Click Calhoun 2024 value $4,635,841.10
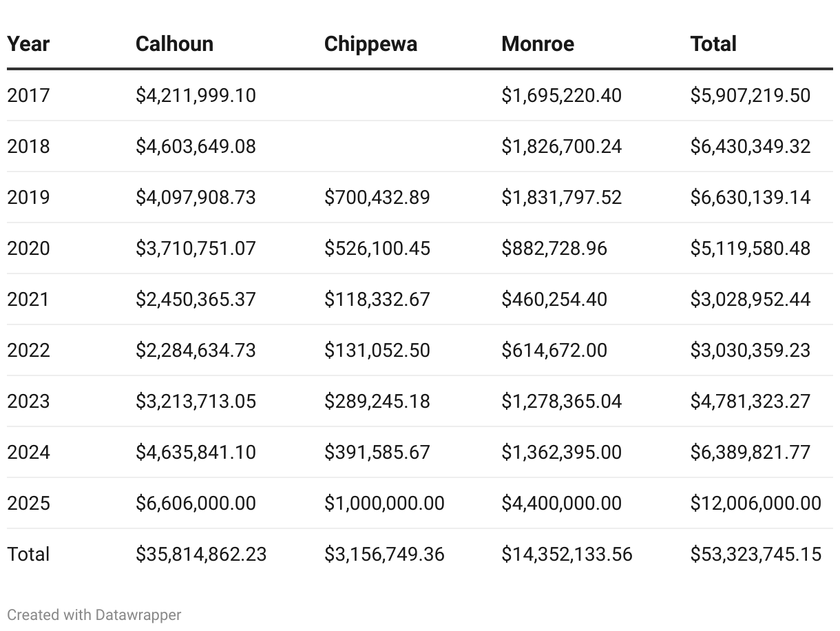840x631 pixels. (196, 452)
